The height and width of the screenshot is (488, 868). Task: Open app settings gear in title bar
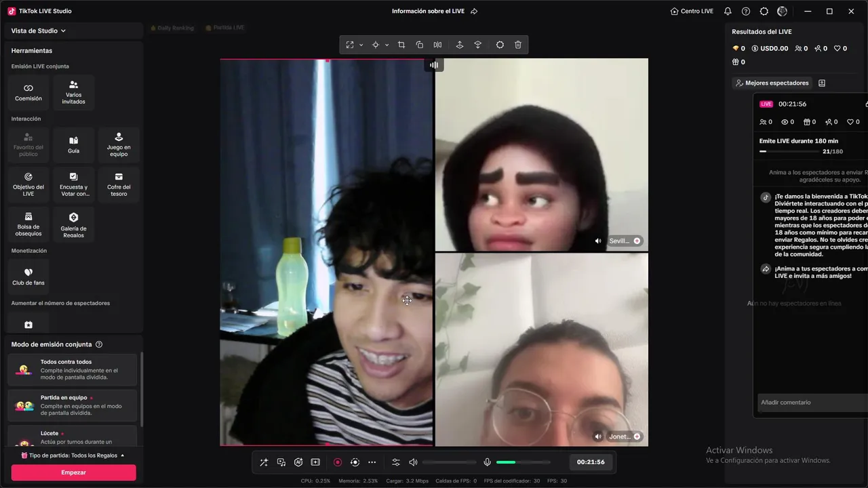pyautogui.click(x=764, y=12)
